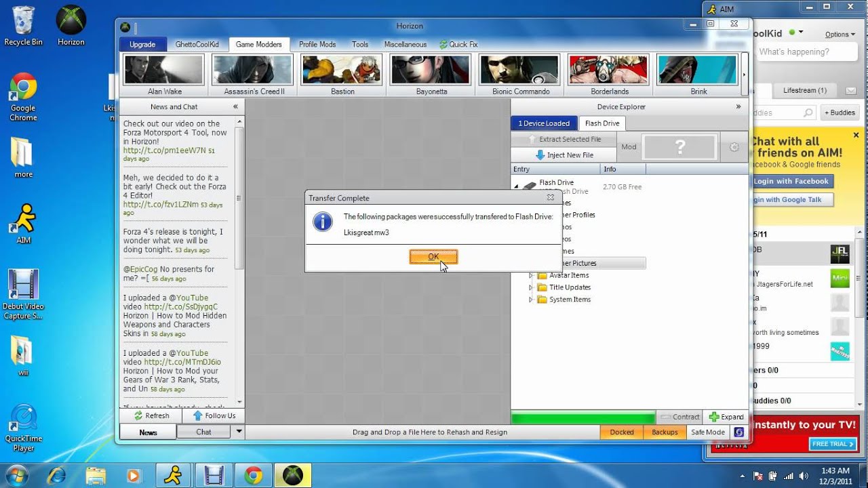Open the Borderlands game modder
The height and width of the screenshot is (488, 868).
(610, 75)
